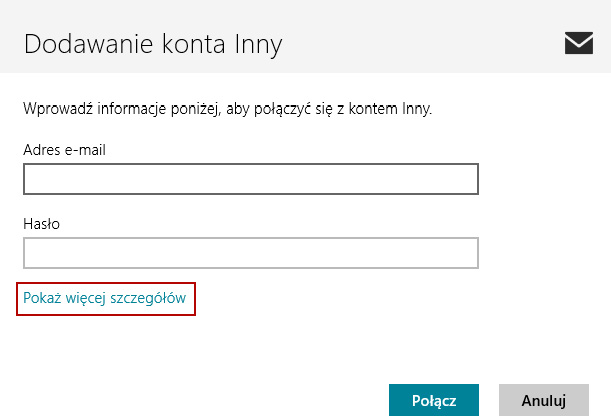Focus the Adres e-mail input field
The image size is (611, 420).
point(250,179)
